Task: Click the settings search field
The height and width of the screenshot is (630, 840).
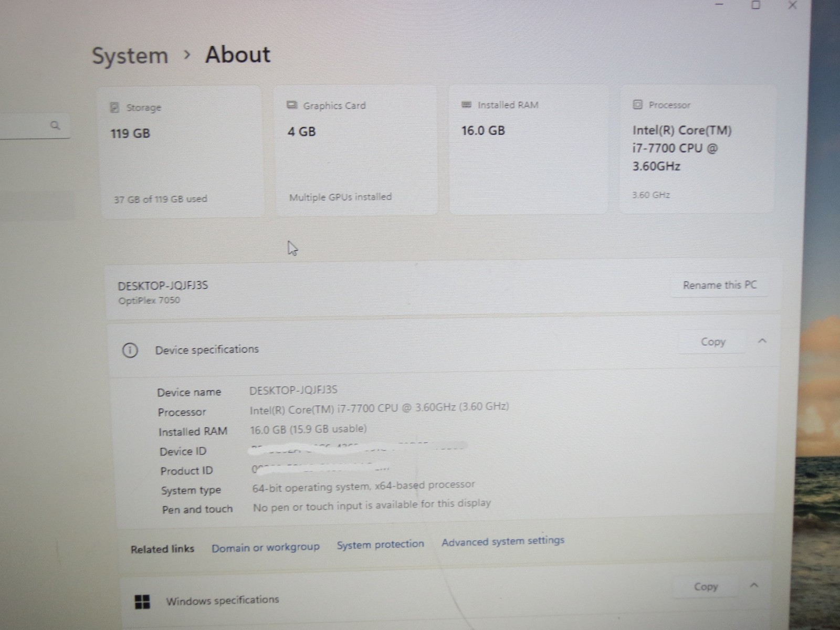Action: coord(35,126)
